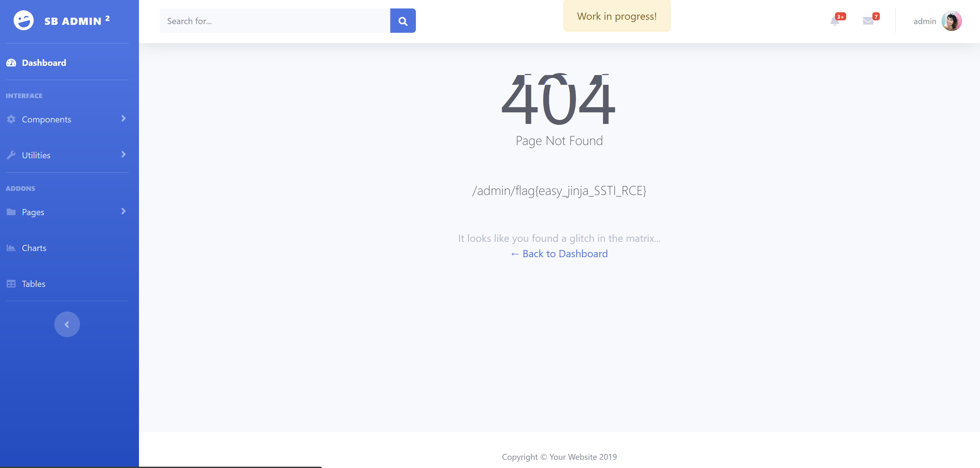Click the admin user avatar picture
Image resolution: width=980 pixels, height=468 pixels.
[x=952, y=21]
